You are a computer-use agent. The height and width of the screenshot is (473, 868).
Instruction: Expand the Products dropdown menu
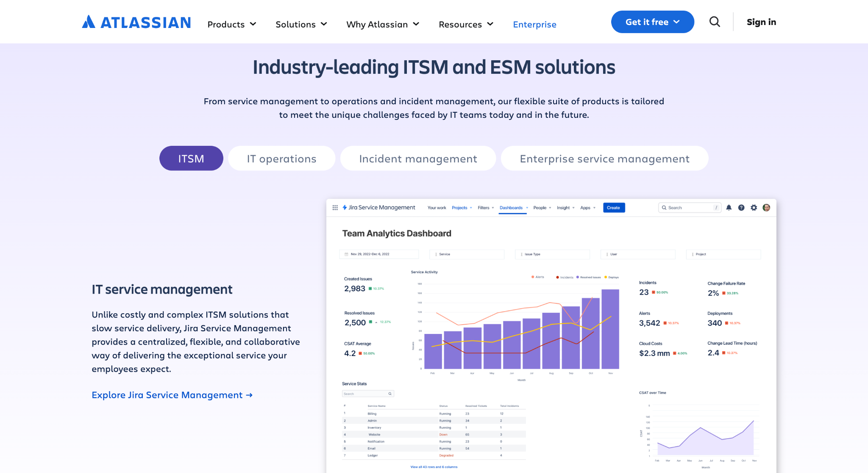point(232,25)
